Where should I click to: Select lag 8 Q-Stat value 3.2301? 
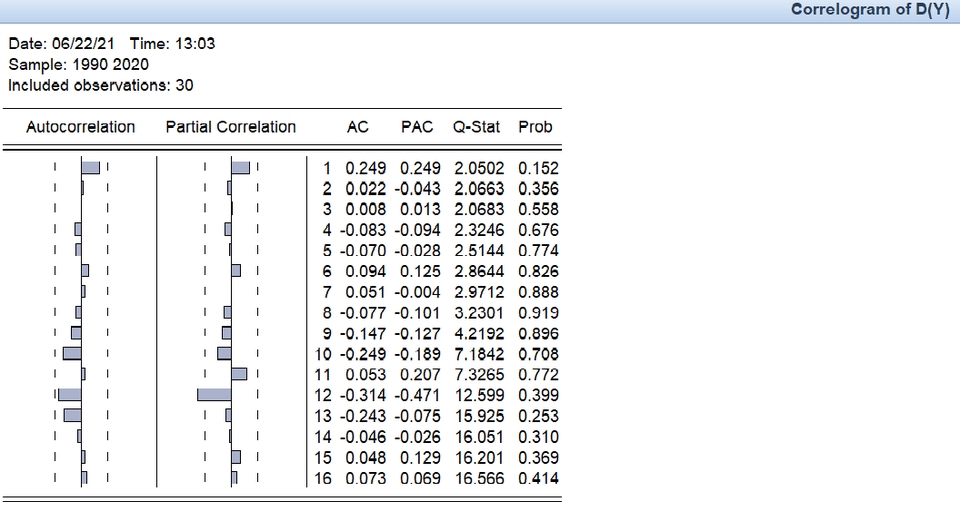(479, 313)
